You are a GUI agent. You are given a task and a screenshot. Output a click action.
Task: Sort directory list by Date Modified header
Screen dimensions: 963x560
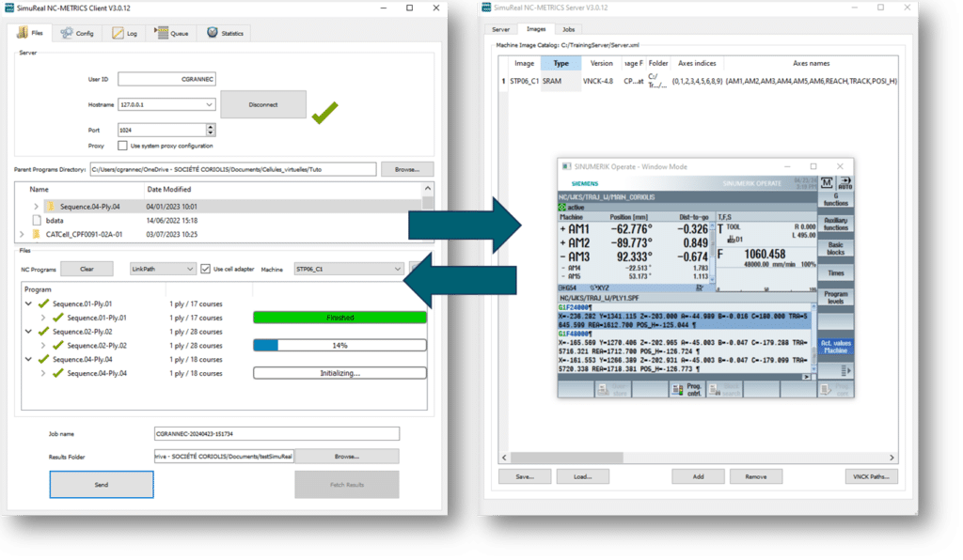pyautogui.click(x=169, y=190)
